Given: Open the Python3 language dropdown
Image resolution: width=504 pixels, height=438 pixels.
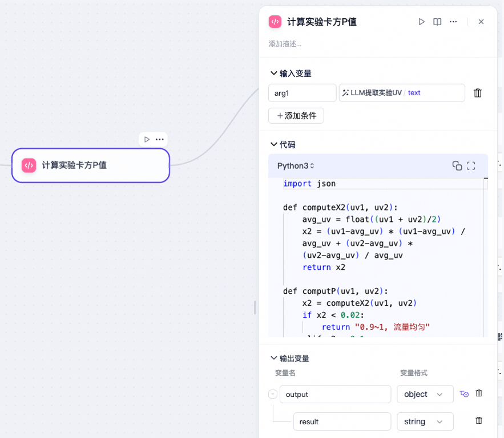Looking at the screenshot, I should point(296,165).
